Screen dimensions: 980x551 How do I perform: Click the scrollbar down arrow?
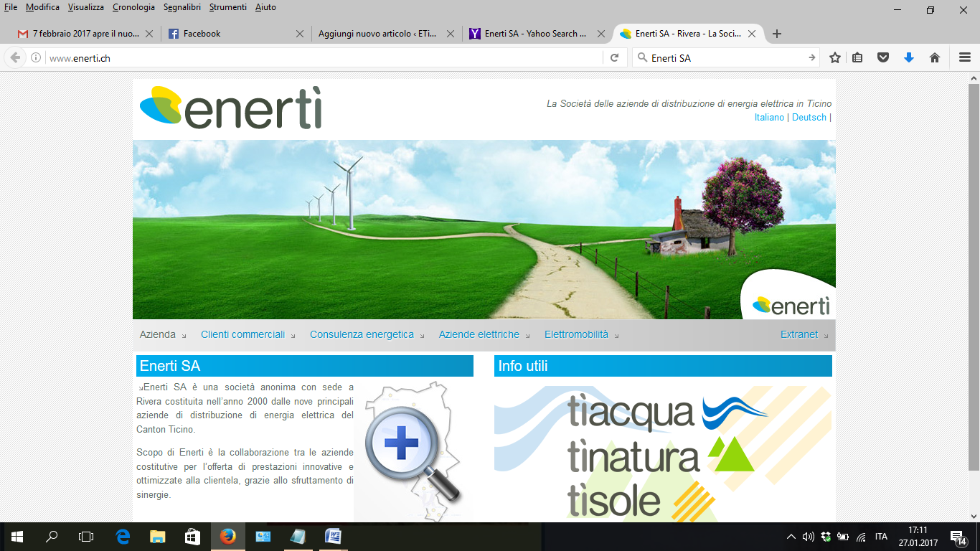click(974, 516)
